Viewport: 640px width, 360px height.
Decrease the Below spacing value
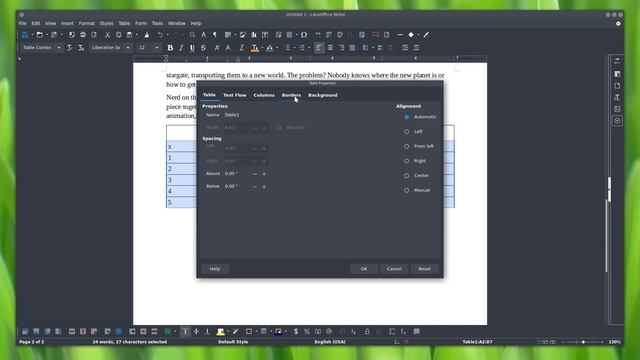(255, 187)
